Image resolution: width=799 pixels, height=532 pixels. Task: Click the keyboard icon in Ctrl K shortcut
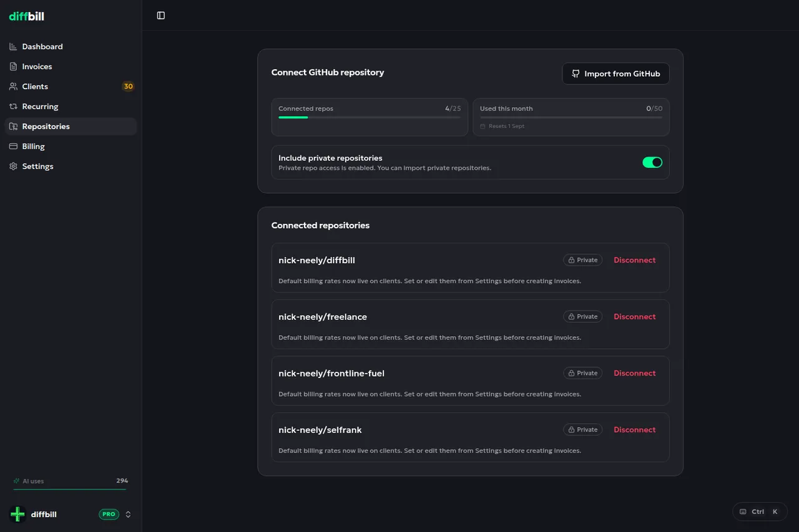(743, 511)
